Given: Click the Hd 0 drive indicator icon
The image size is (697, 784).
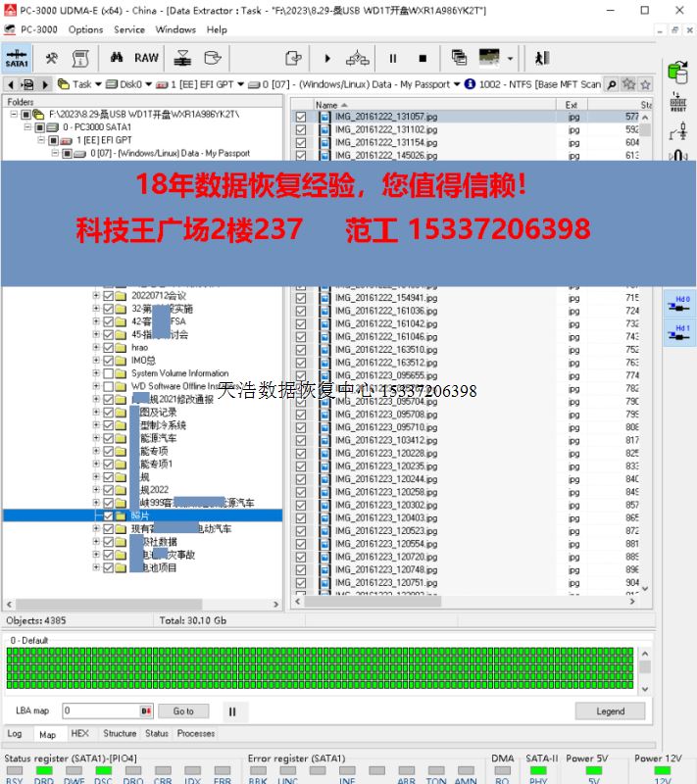Looking at the screenshot, I should [681, 302].
